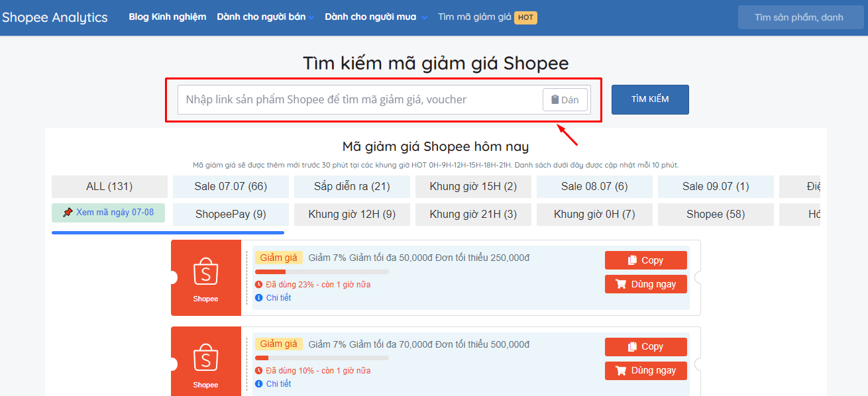Focus the Shopee product link input field

click(358, 100)
